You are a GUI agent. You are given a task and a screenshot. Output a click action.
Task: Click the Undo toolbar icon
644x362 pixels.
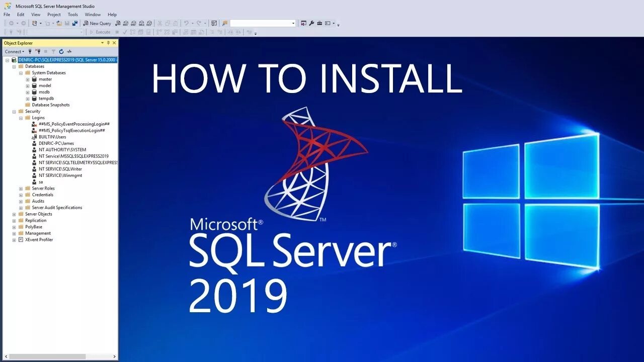click(187, 23)
